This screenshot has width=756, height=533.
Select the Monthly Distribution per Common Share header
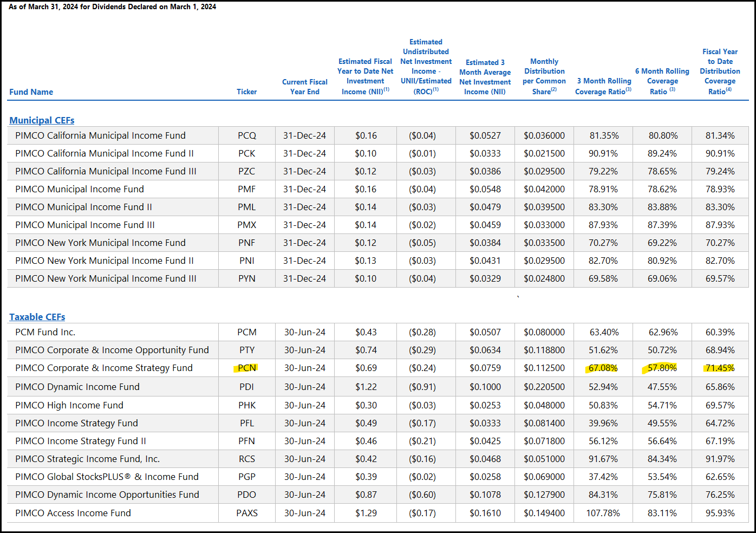point(544,76)
